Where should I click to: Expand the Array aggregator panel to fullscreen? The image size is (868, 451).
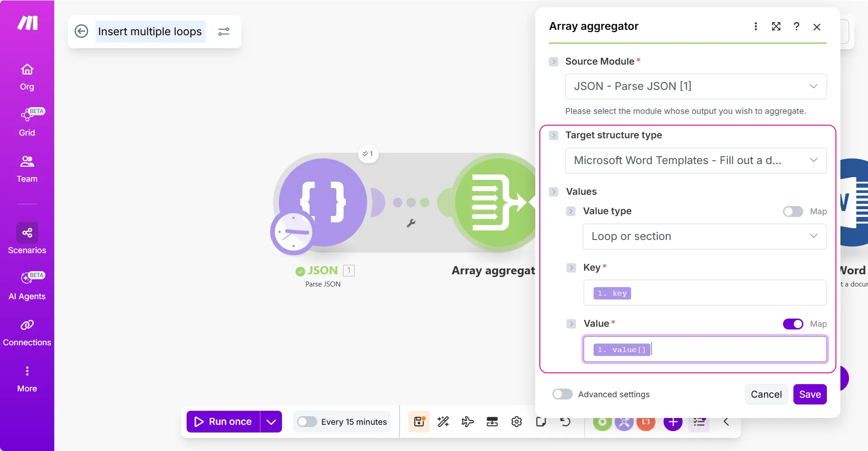(776, 26)
